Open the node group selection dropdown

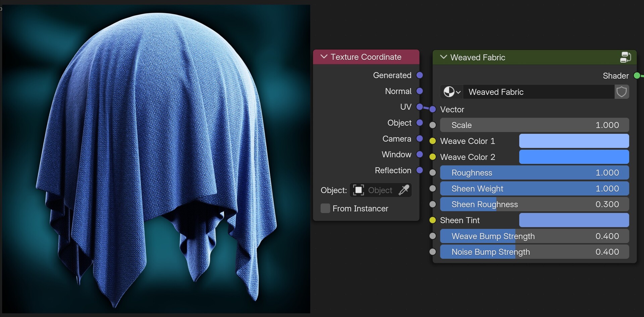pyautogui.click(x=451, y=92)
